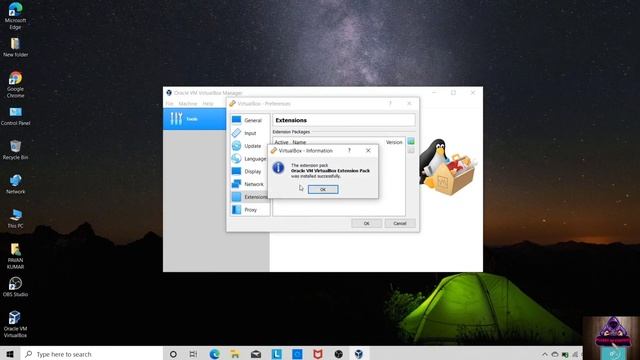Click the taskbar search box
Screen dimensions: 640x360
[91, 354]
